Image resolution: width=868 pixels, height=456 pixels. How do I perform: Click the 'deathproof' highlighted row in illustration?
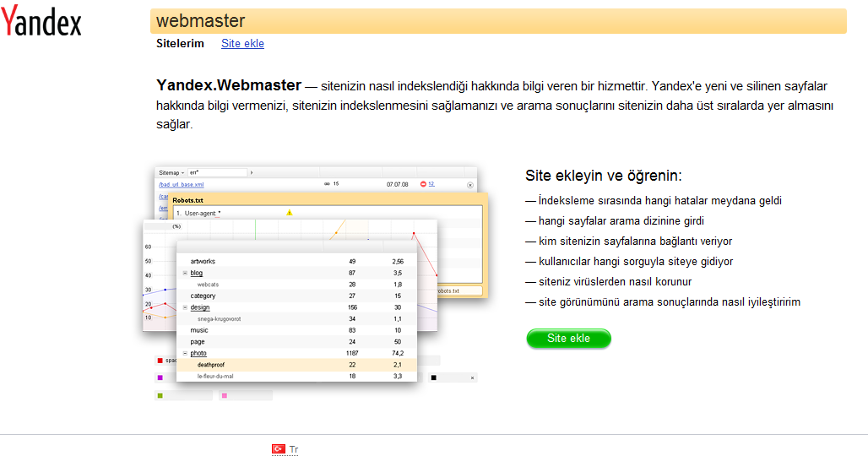(296, 365)
